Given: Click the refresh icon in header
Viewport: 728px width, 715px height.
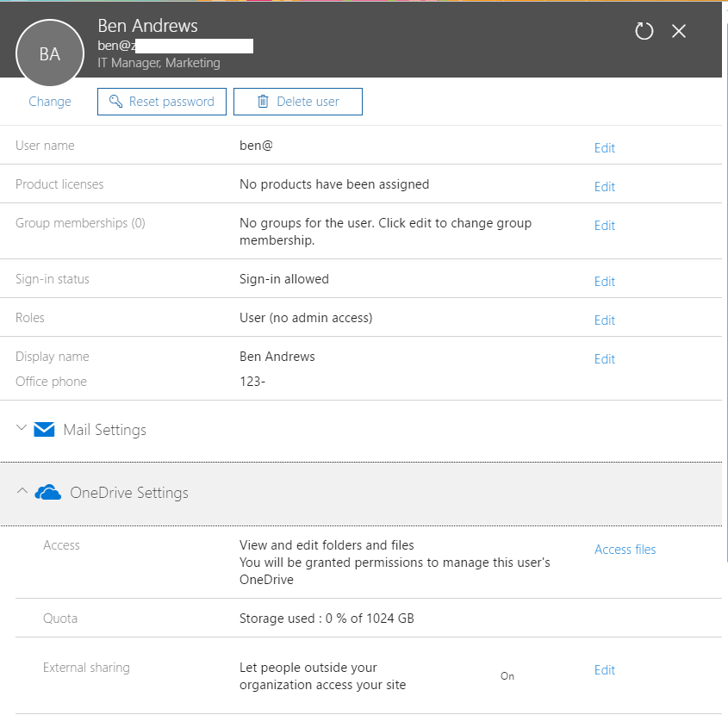Looking at the screenshot, I should [644, 31].
